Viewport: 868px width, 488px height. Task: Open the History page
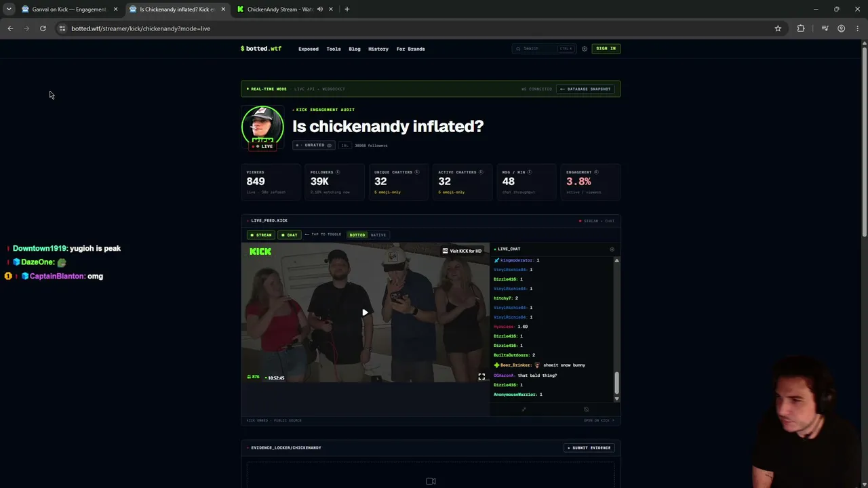378,49
